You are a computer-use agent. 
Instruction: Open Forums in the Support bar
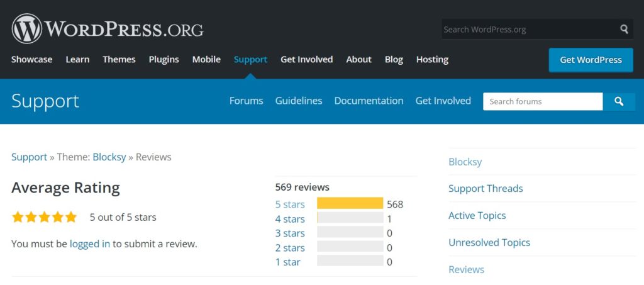click(x=247, y=101)
